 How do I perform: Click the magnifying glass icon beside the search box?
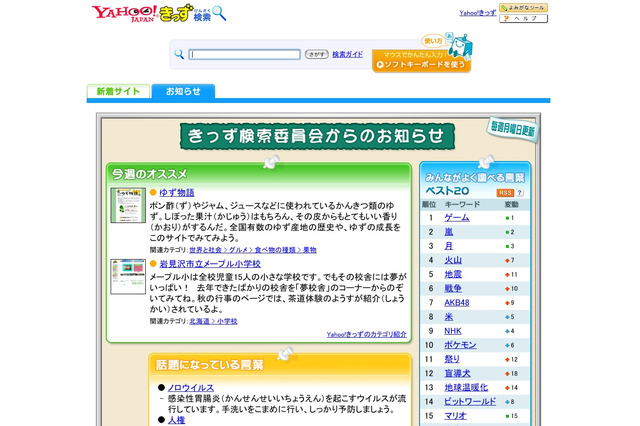pyautogui.click(x=179, y=54)
